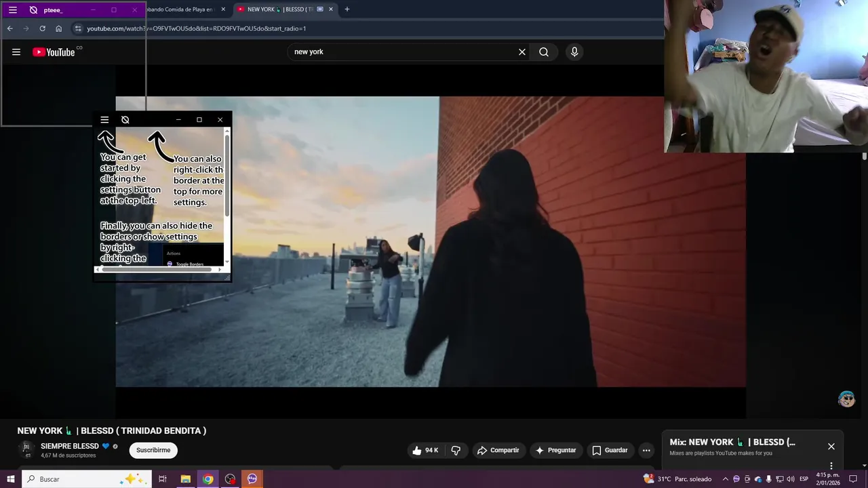Click the taskbar Buscar search box
The image size is (868, 488).
pyautogui.click(x=87, y=479)
